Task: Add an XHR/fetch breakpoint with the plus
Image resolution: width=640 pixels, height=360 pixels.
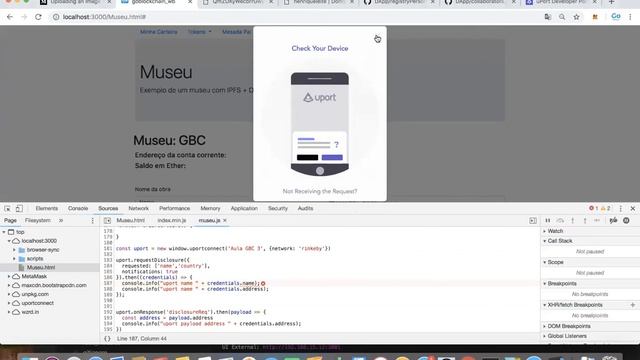Action: click(633, 305)
